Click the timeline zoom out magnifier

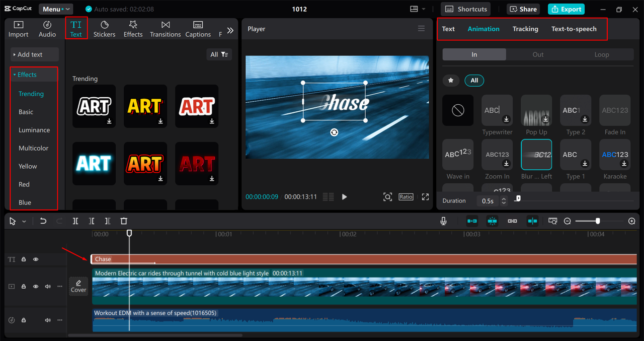[567, 221]
